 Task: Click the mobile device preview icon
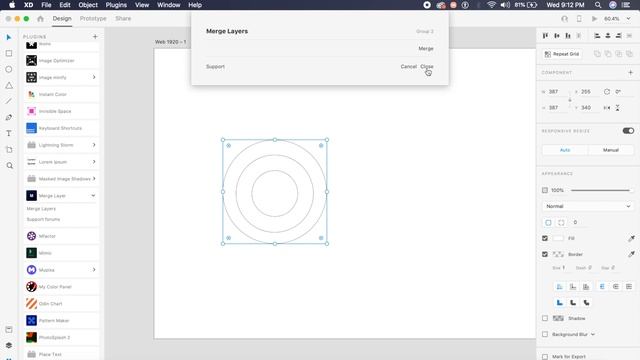(579, 19)
